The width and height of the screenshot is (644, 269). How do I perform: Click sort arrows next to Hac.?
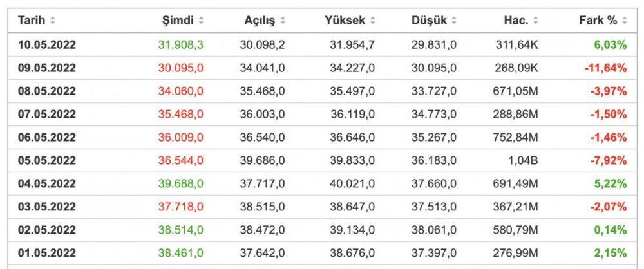(x=536, y=21)
